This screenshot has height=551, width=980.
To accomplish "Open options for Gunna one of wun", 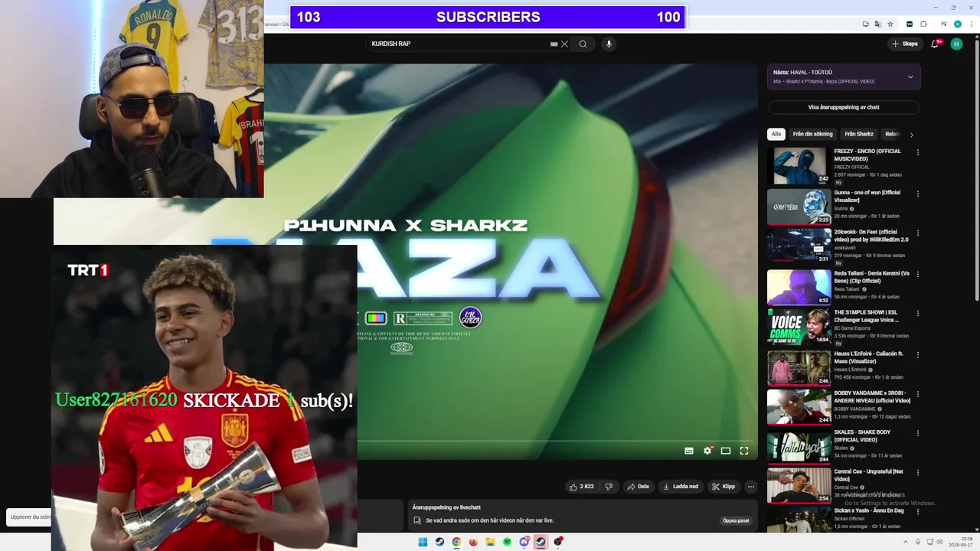I will (918, 194).
